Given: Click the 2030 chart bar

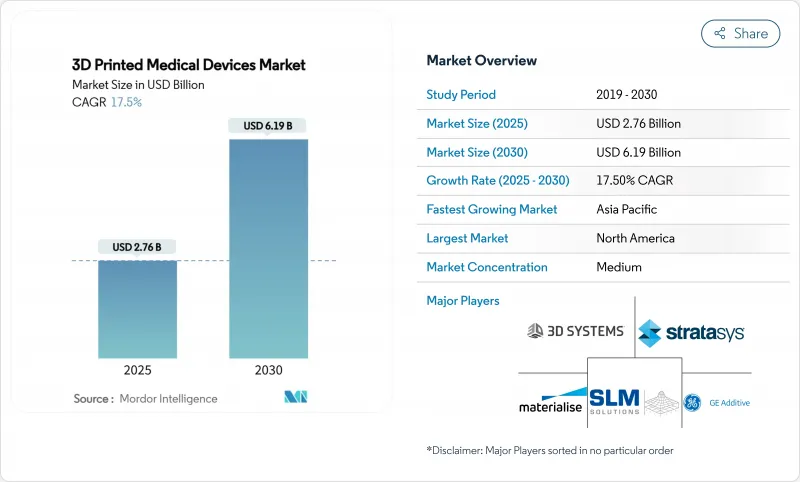Looking at the screenshot, I should [269, 248].
